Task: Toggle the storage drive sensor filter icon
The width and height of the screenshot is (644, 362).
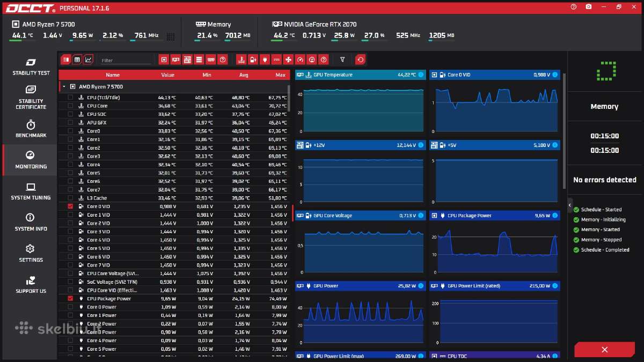Action: pos(199,60)
